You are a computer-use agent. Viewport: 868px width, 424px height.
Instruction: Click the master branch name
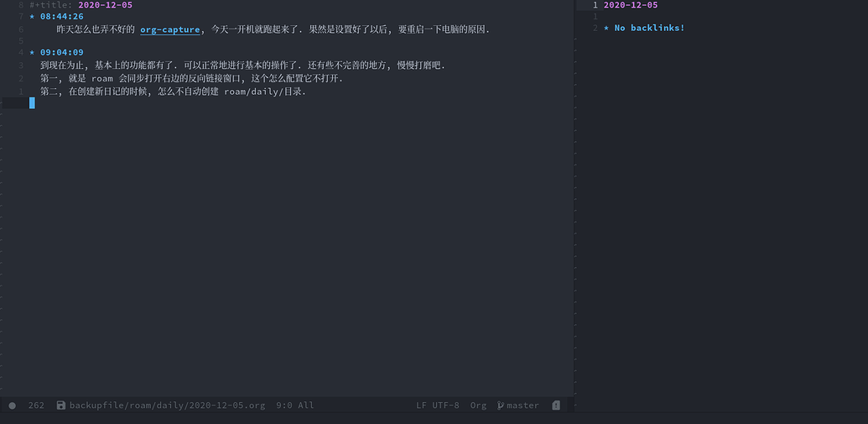(522, 406)
